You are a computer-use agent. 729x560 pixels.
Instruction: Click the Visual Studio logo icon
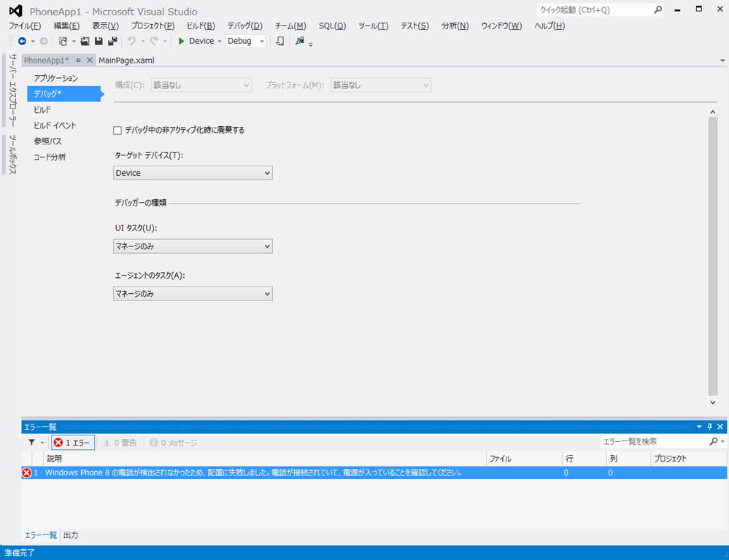pyautogui.click(x=16, y=11)
